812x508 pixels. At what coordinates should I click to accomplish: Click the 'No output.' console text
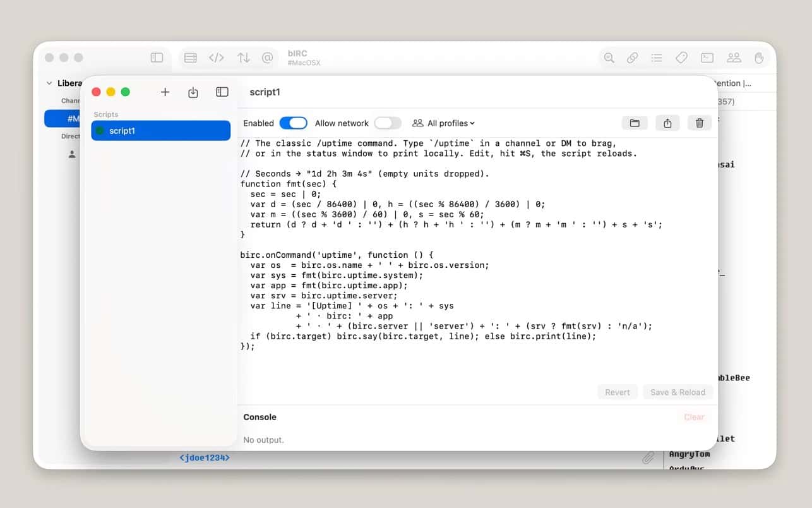coord(263,440)
